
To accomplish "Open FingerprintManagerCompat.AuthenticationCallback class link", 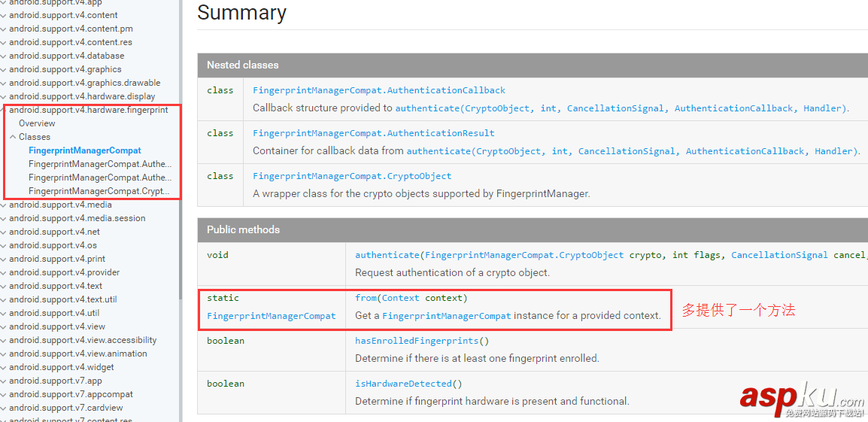I will tap(379, 90).
